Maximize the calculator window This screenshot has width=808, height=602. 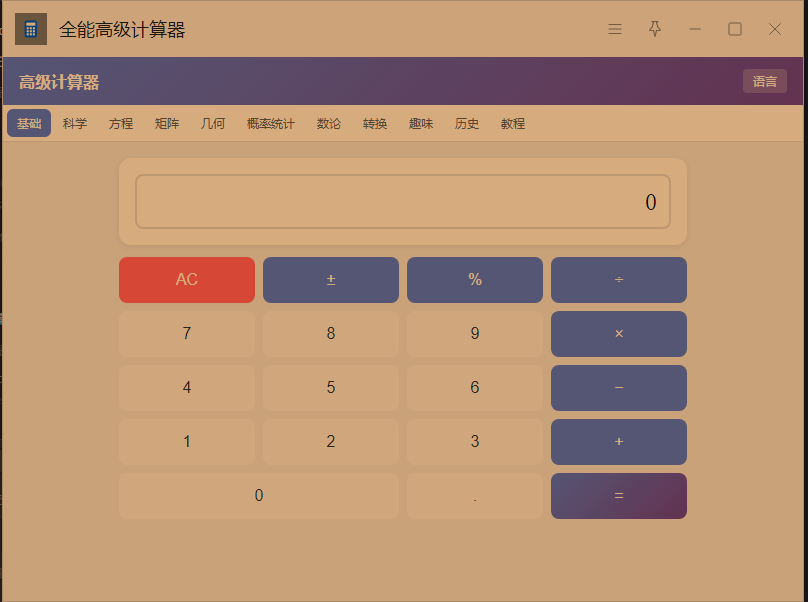(735, 29)
